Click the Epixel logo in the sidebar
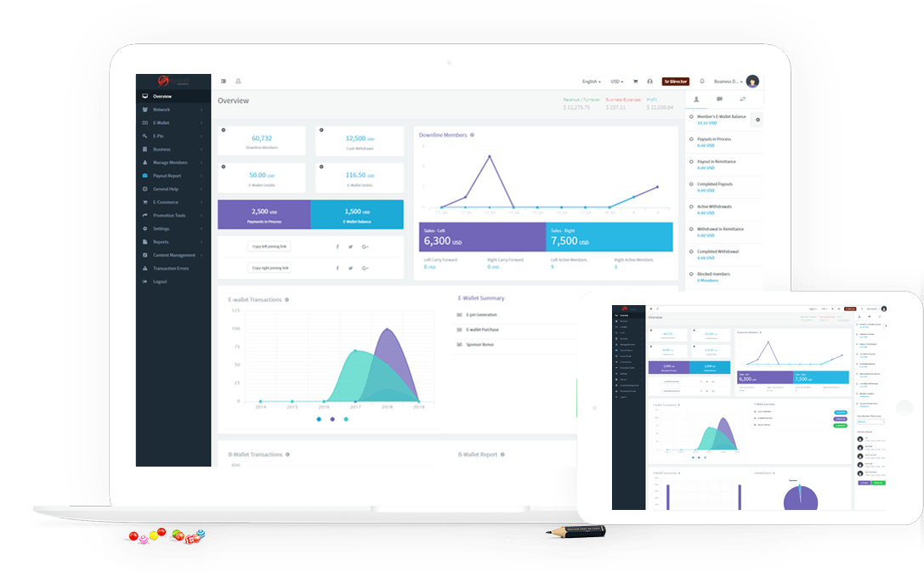Viewport: 924px width, 572px height. tap(173, 81)
